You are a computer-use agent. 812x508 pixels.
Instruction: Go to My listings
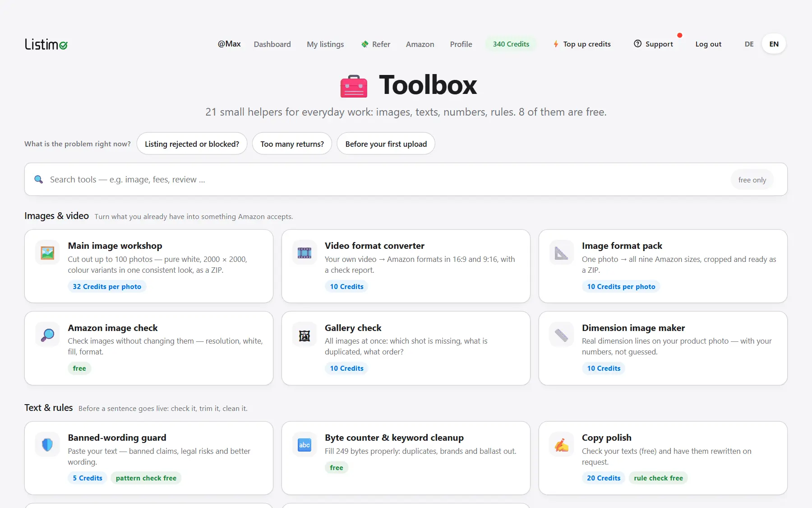(325, 44)
